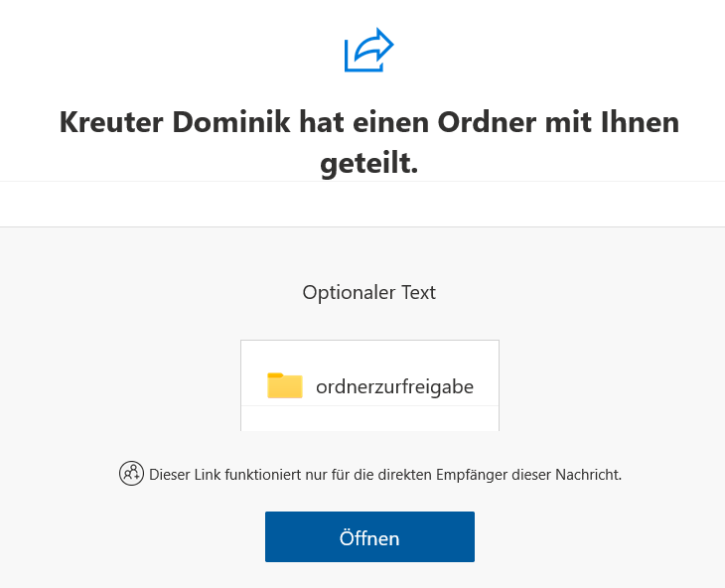
Task: Click the "Optionaler Text" message line
Action: click(x=368, y=293)
